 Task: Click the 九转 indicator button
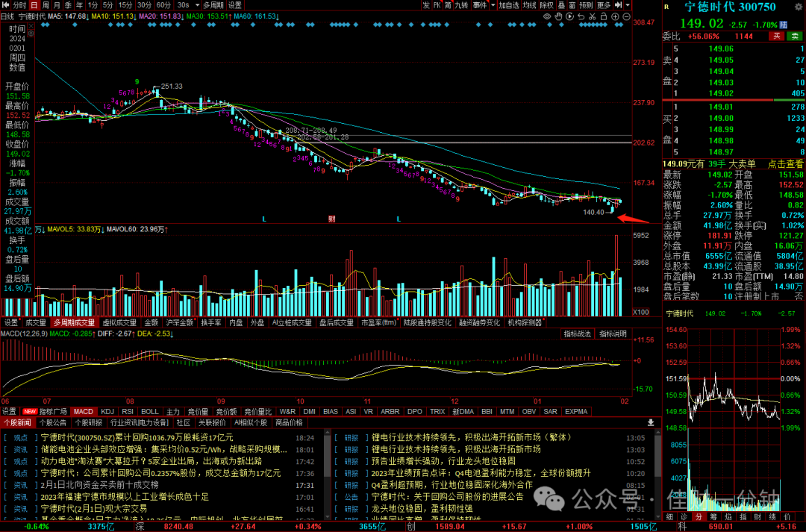click(461, 5)
